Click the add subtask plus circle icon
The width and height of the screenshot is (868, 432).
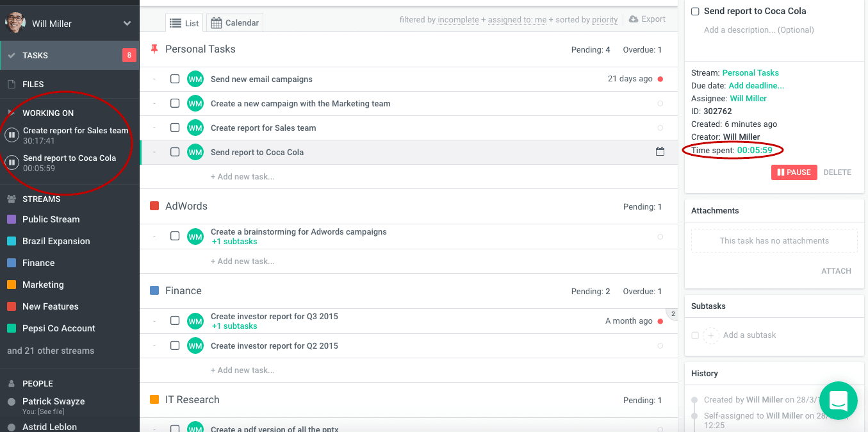coord(710,335)
